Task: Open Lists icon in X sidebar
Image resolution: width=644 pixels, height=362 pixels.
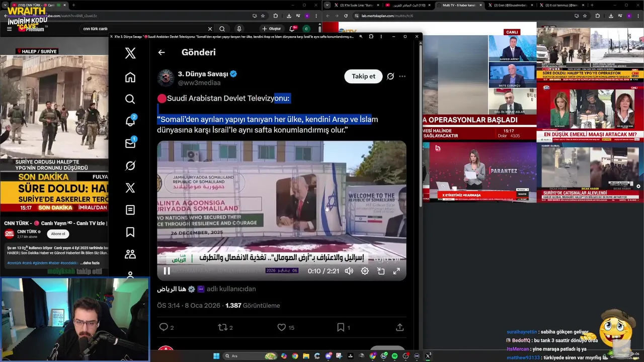Action: click(x=130, y=210)
